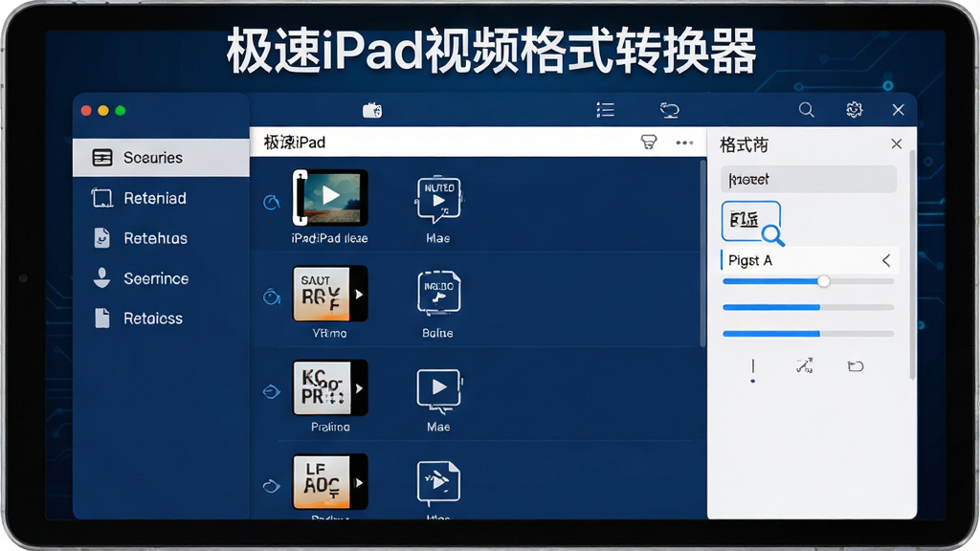Click the revert arrow icon in format panel
980x551 pixels.
(x=856, y=366)
